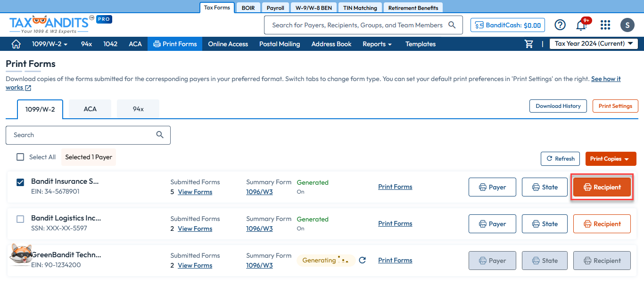Open 1096/W3 summary for Bandit Logistics Inc
Viewport: 644px width, 302px height.
coord(259,229)
